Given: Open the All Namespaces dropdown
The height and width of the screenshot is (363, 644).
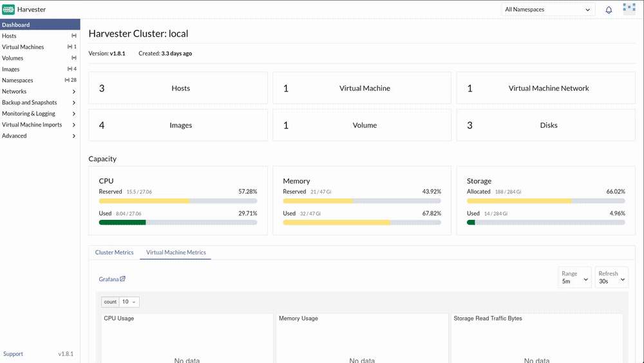Looking at the screenshot, I should click(548, 10).
